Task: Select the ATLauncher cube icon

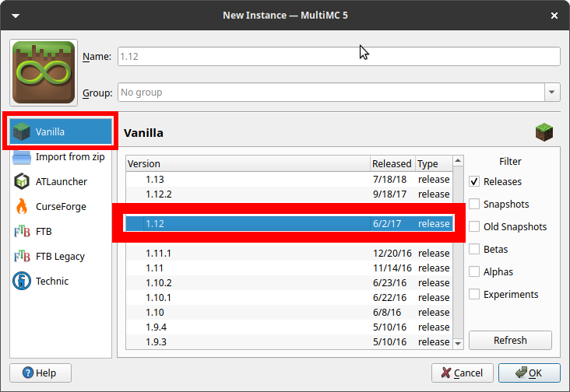Action: pyautogui.click(x=22, y=181)
